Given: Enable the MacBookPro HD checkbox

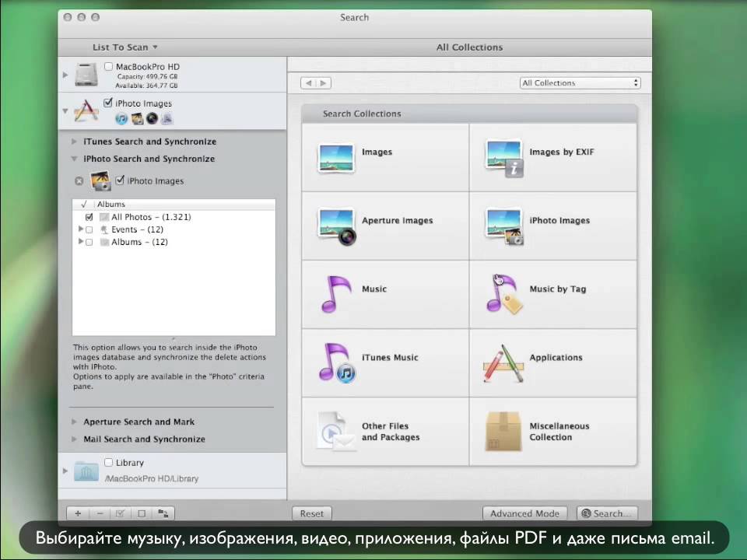Looking at the screenshot, I should coord(109,66).
